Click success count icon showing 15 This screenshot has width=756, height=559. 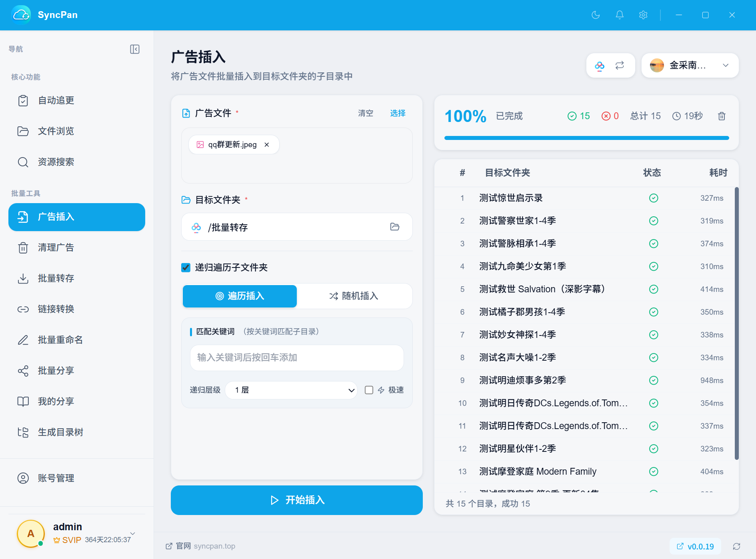click(572, 116)
